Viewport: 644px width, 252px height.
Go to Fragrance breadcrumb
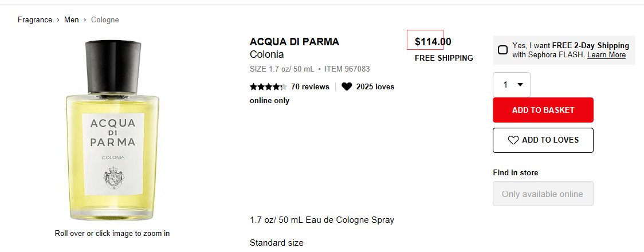pos(35,20)
